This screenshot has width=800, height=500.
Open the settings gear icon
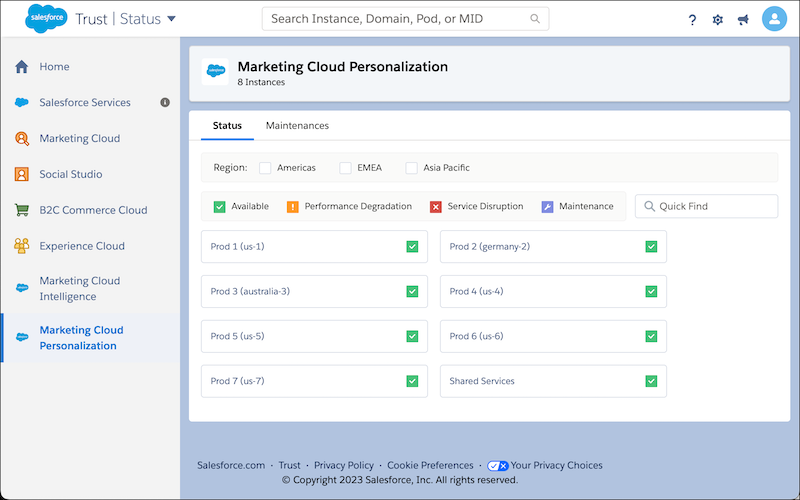tap(717, 19)
